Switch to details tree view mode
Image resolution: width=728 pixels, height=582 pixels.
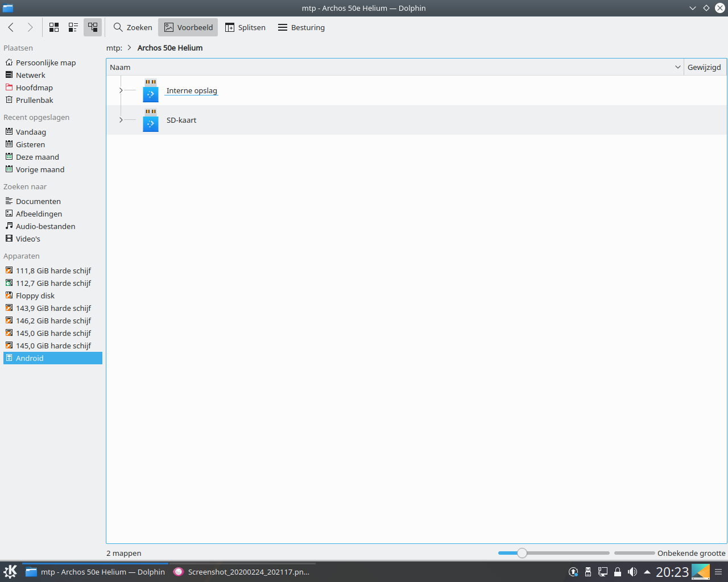coord(93,27)
